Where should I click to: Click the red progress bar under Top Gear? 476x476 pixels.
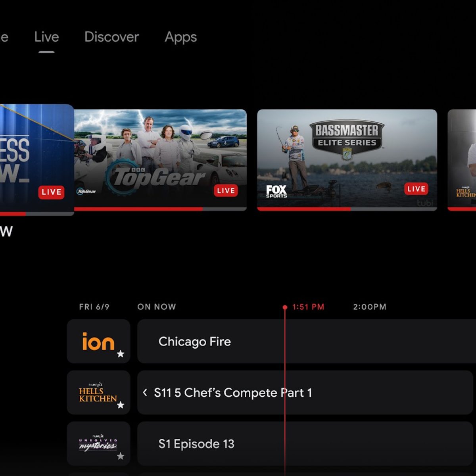pyautogui.click(x=139, y=209)
